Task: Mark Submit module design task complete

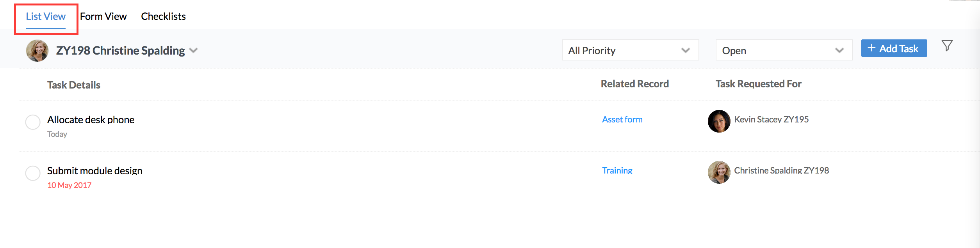Action: click(33, 173)
